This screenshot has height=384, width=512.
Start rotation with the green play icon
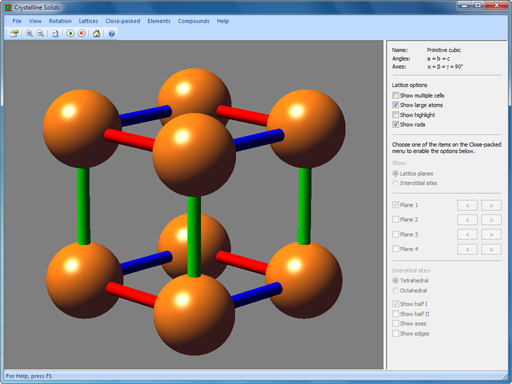(x=70, y=33)
